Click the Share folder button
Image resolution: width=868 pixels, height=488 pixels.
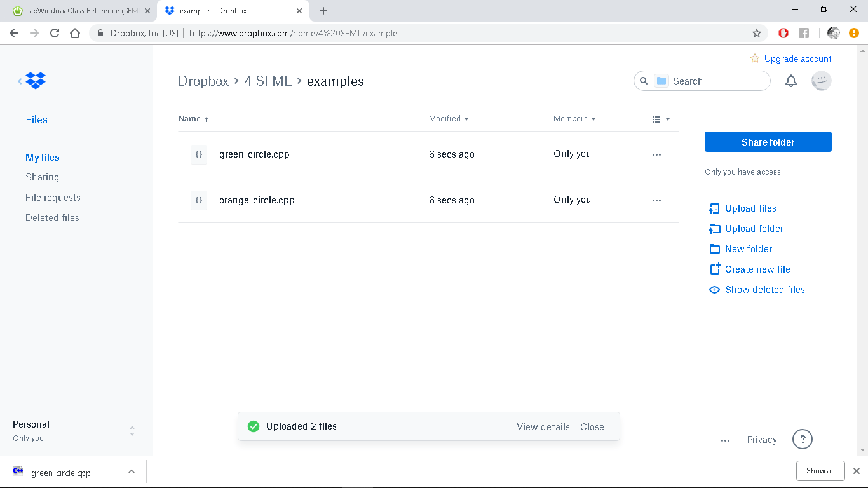coord(768,142)
